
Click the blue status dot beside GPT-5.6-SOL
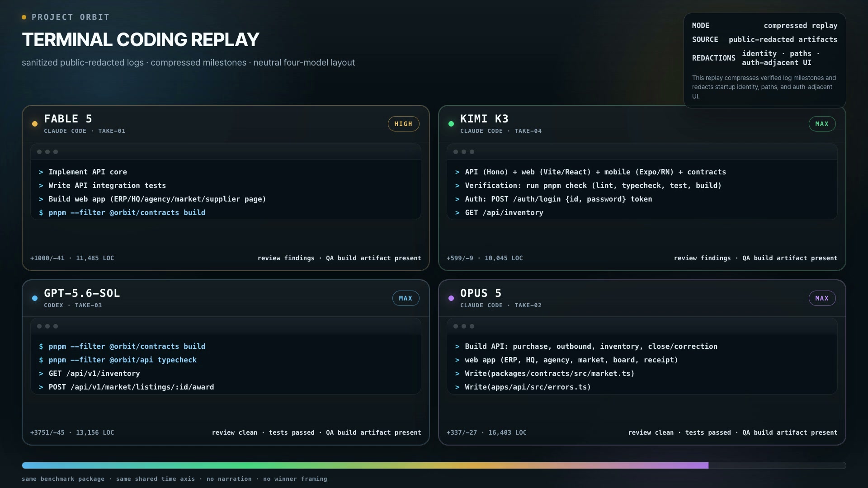35,298
